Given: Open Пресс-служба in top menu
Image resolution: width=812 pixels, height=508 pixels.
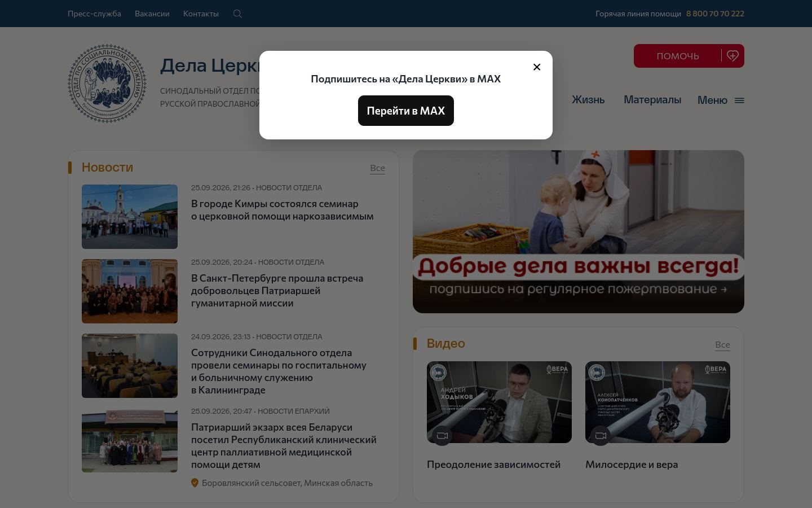Looking at the screenshot, I should (x=94, y=14).
